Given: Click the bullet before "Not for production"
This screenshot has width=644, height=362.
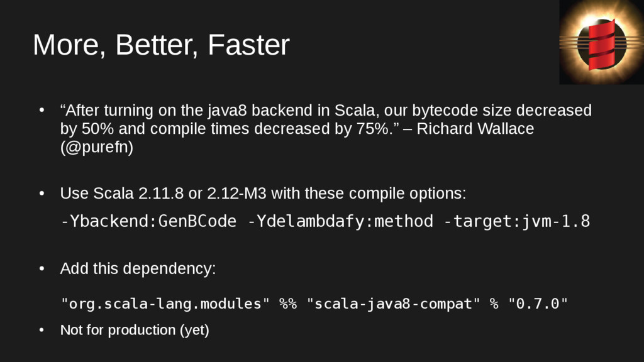Looking at the screenshot, I should click(42, 330).
